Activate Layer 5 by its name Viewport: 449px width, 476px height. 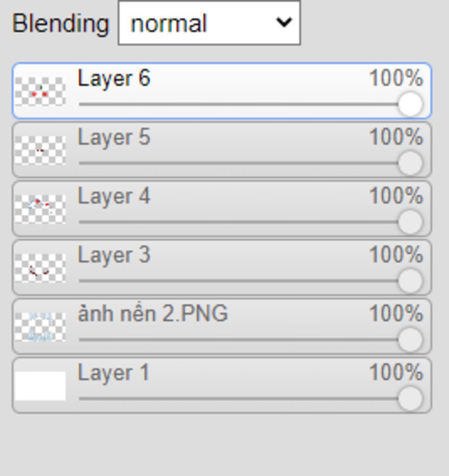click(x=114, y=137)
